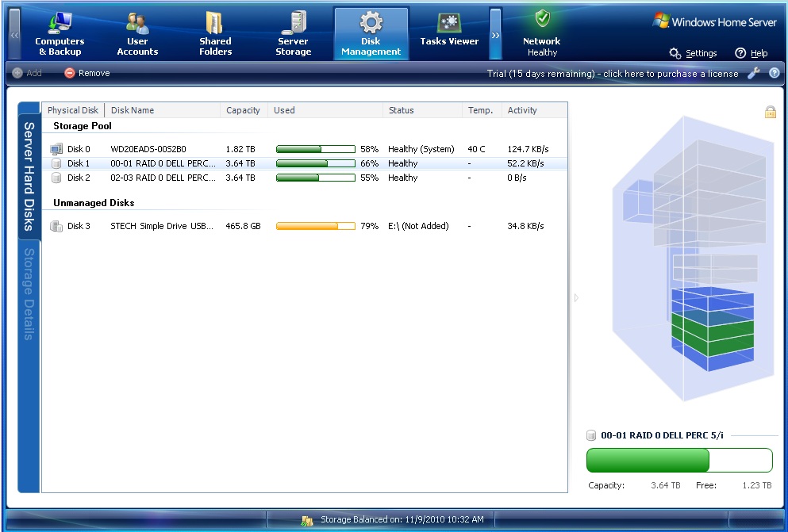Go to the Server Storage tab
Image resolution: width=788 pixels, height=532 pixels.
(x=293, y=34)
